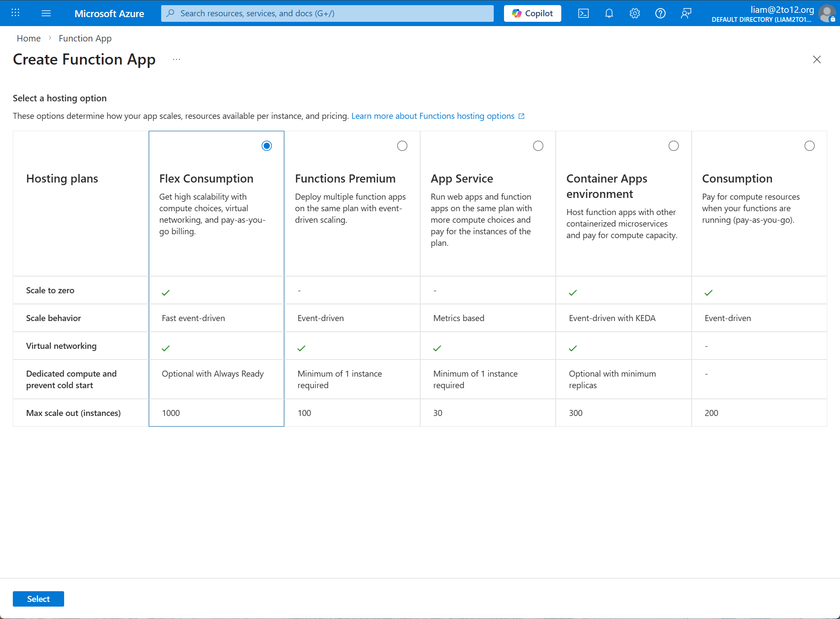Pick the Container Apps environment radio button

pos(674,146)
